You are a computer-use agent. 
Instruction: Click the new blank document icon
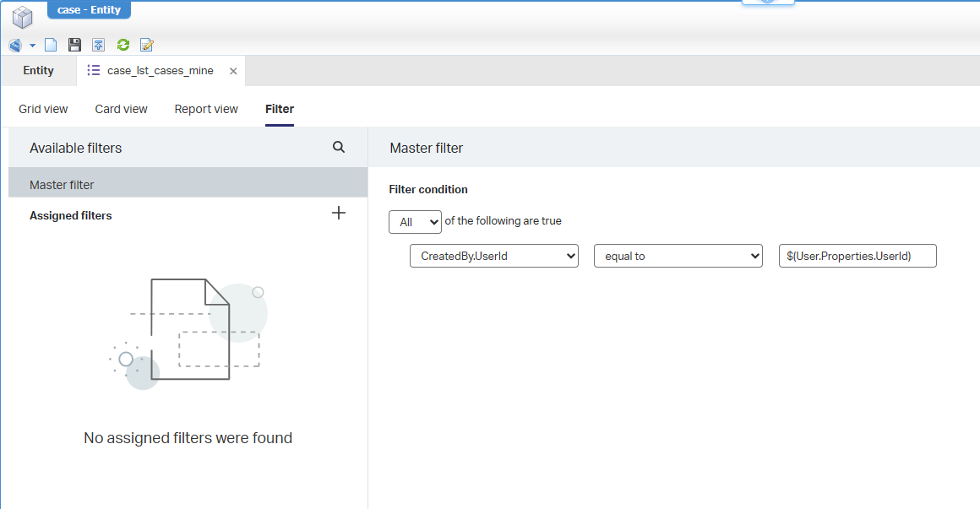tap(51, 45)
